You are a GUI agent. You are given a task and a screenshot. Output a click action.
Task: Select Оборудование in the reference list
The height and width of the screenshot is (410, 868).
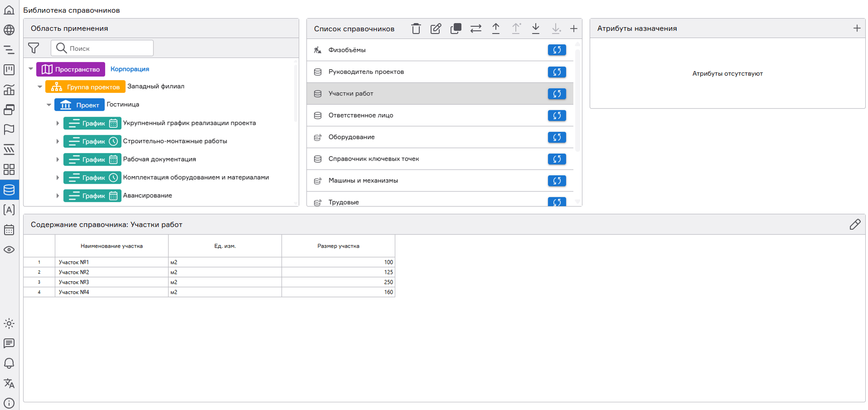point(351,137)
